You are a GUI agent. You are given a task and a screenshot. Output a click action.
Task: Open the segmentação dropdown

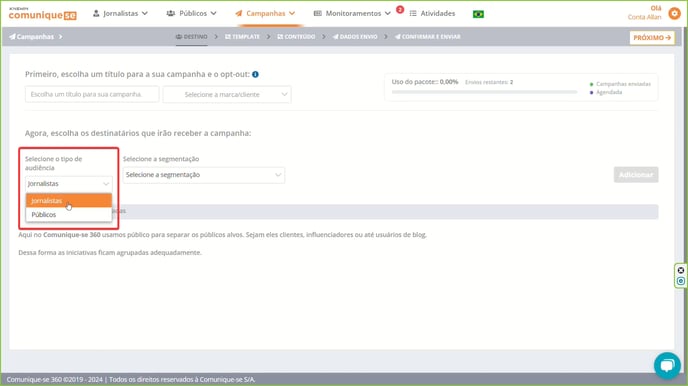pos(204,175)
